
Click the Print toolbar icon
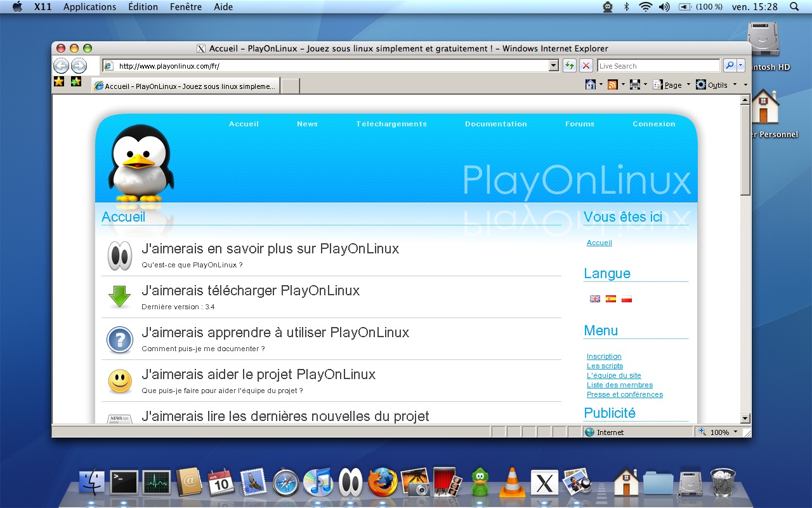pos(634,84)
